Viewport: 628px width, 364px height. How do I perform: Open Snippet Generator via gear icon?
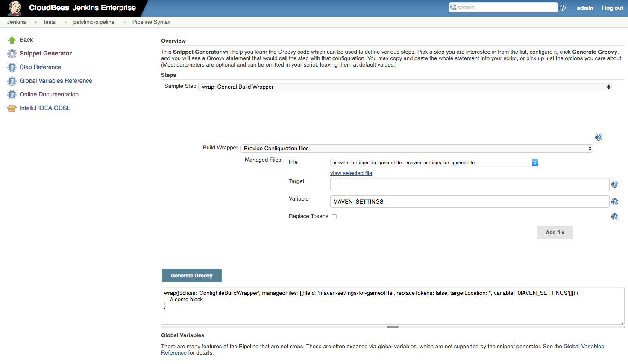tap(12, 53)
